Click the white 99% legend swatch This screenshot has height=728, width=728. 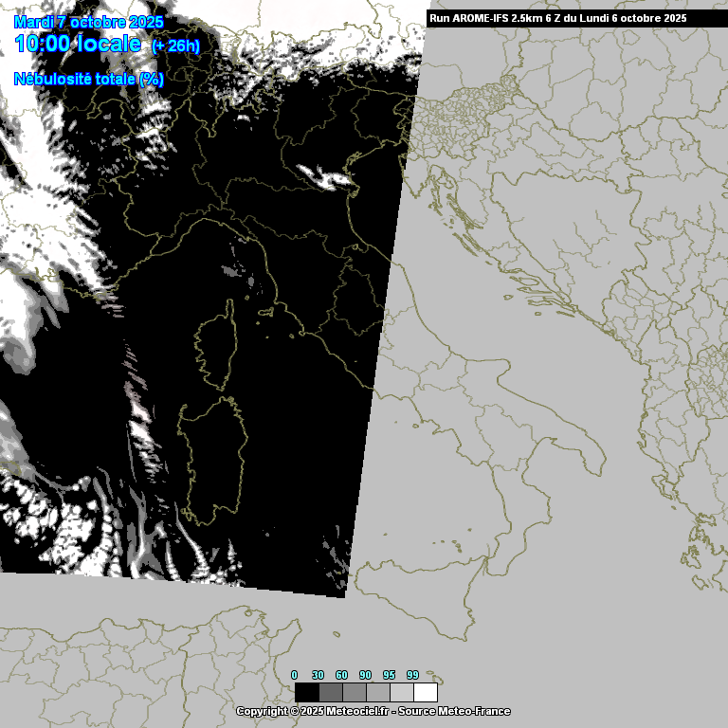coord(426,692)
